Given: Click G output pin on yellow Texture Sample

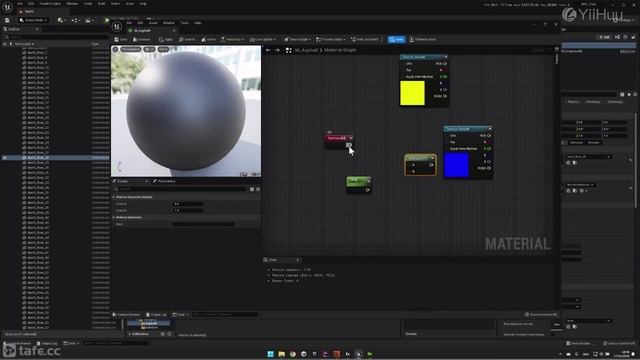Looking at the screenshot, I should 445,77.
